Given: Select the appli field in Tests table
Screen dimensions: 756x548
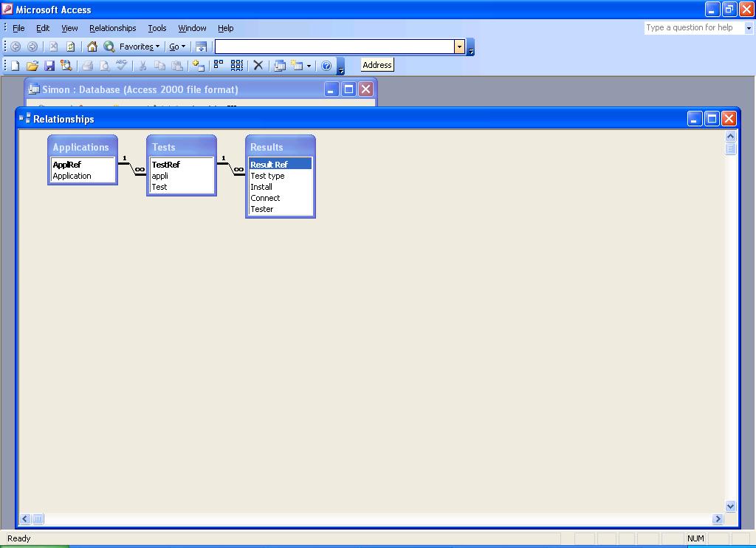Looking at the screenshot, I should coord(182,176).
